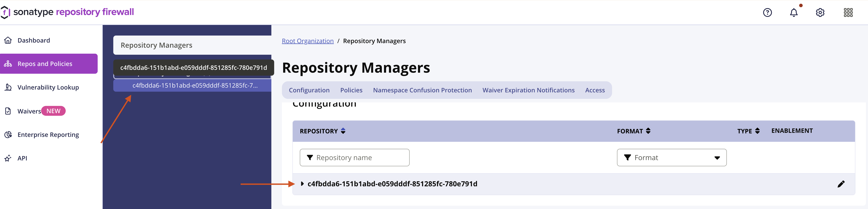The image size is (868, 209).
Task: Open Repos and Policies section
Action: coord(49,64)
